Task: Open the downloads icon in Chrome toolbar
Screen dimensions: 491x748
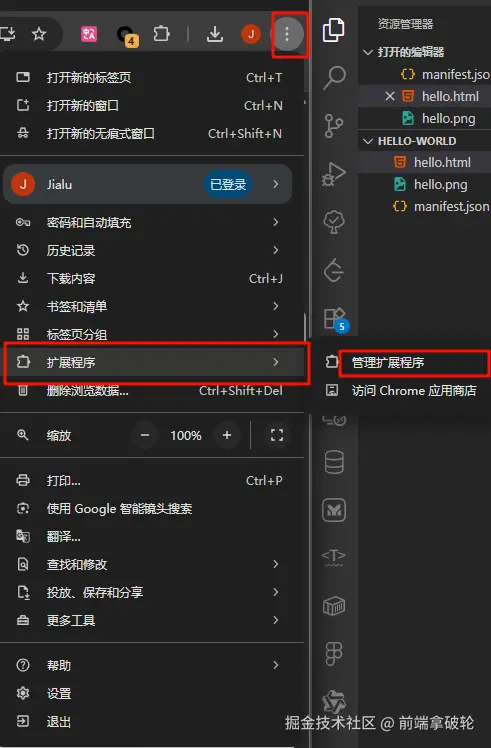Action: pyautogui.click(x=215, y=34)
